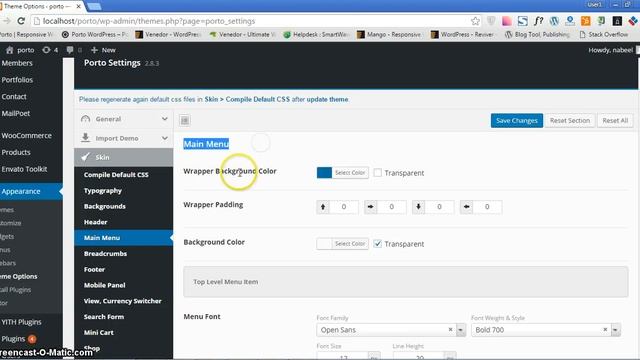The height and width of the screenshot is (360, 640).
Task: Click the browser reload icon
Action: (21, 21)
